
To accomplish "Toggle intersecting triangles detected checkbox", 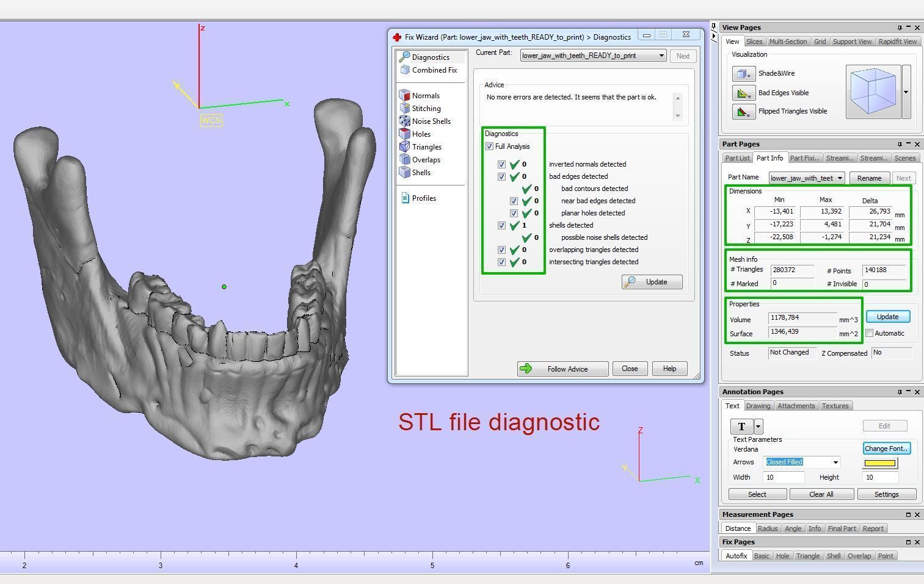I will 501,262.
